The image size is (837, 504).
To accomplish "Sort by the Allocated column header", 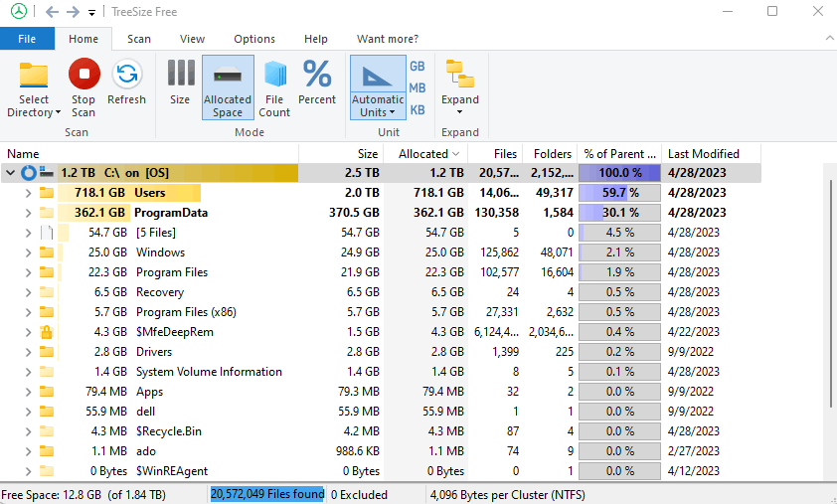I will (425, 154).
